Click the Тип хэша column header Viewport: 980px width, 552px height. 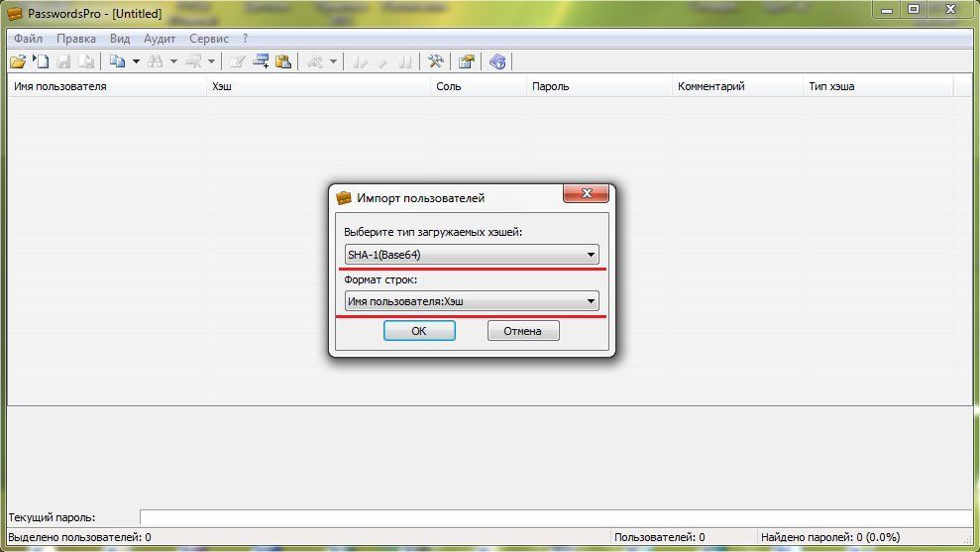point(878,86)
